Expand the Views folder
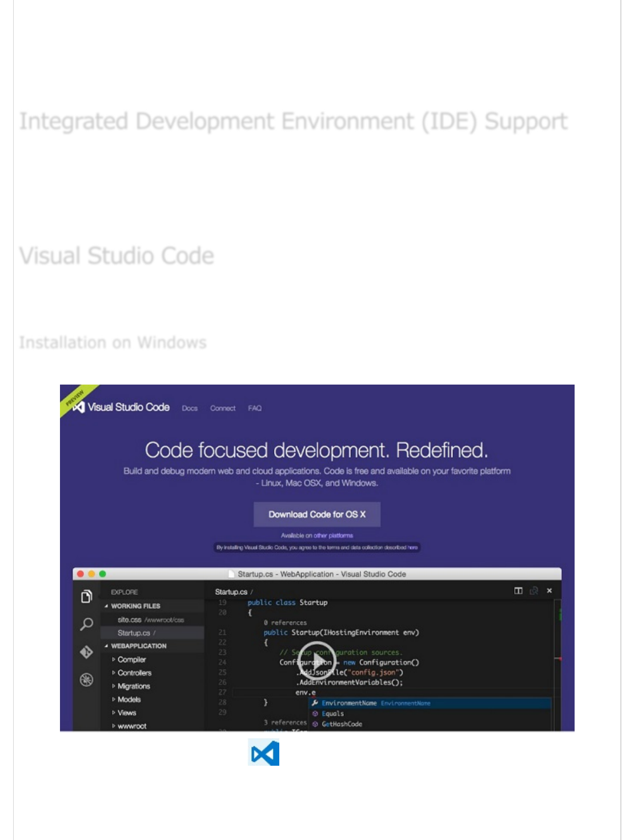 [125, 713]
